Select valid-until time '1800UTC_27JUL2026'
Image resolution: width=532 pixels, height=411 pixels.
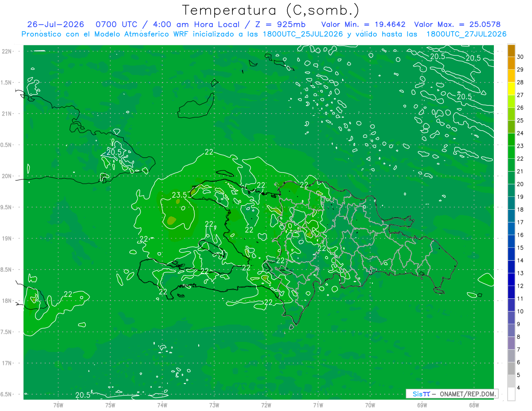[x=466, y=34]
